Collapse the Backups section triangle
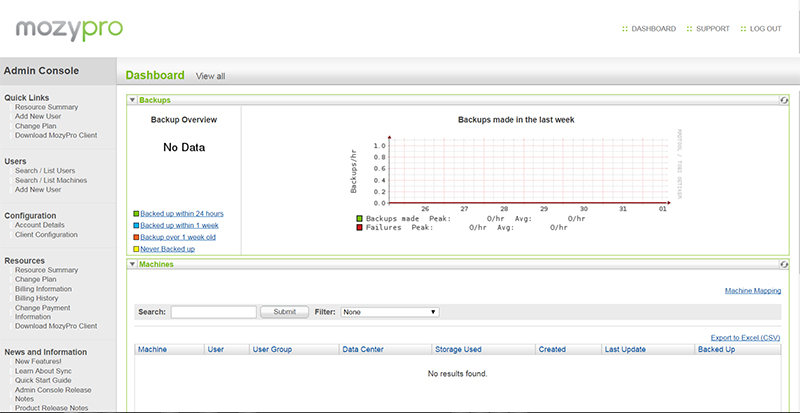The image size is (800, 413). 132,101
